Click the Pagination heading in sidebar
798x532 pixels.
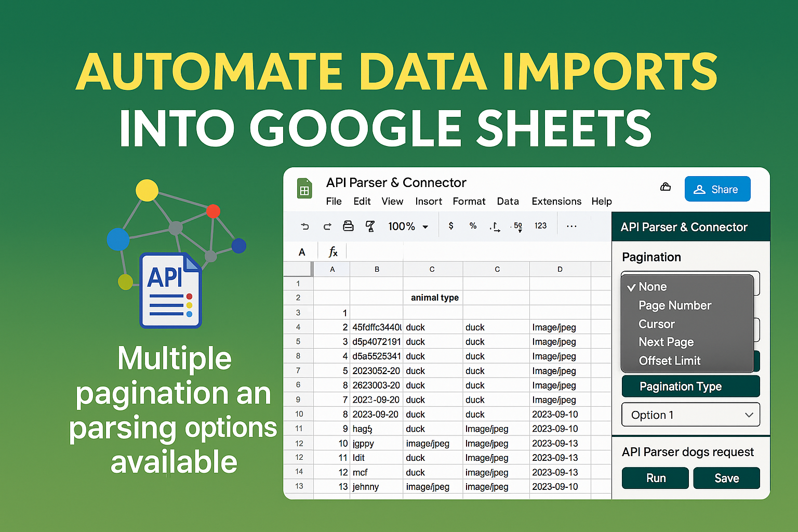point(651,257)
